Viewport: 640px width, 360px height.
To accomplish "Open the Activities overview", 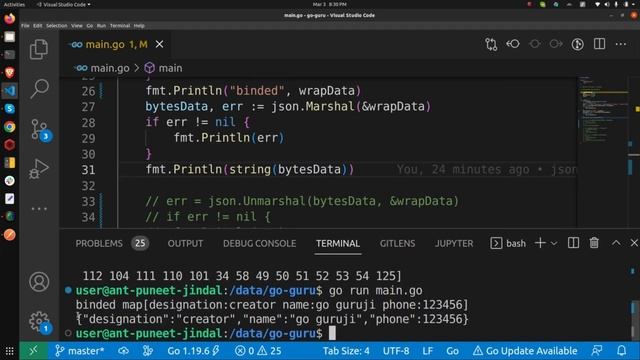I will pos(14,4).
